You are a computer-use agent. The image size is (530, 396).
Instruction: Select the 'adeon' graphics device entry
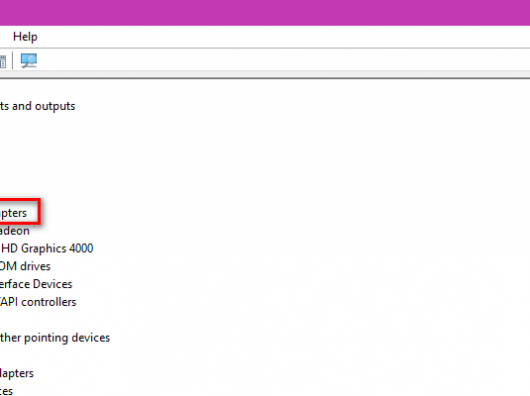pyautogui.click(x=15, y=231)
